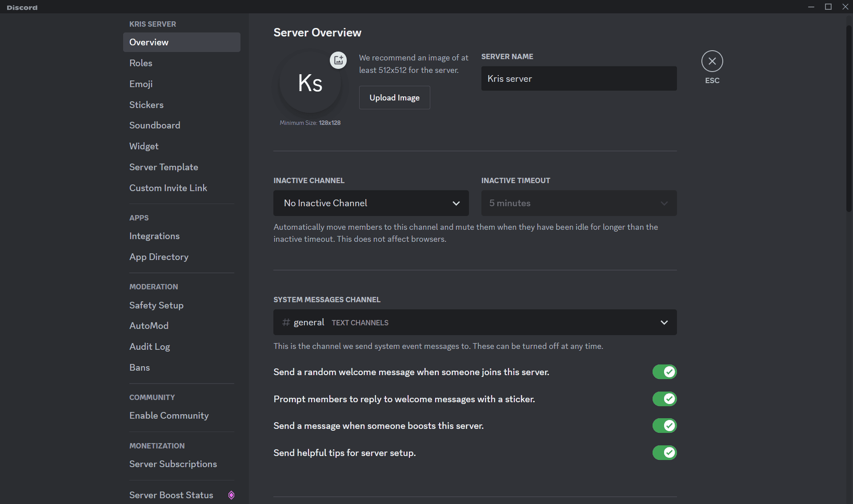
Task: Open the Widget settings page
Action: [181, 146]
